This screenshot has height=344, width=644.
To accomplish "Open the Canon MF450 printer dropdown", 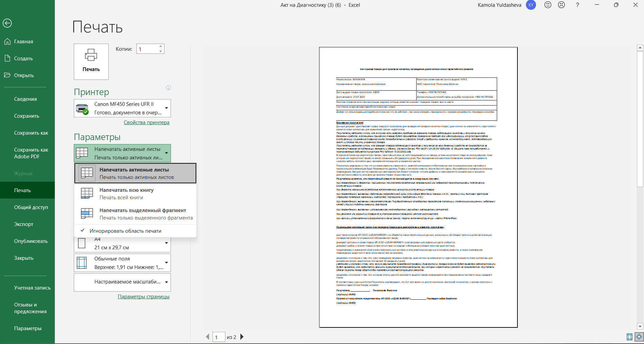I will coord(122,108).
